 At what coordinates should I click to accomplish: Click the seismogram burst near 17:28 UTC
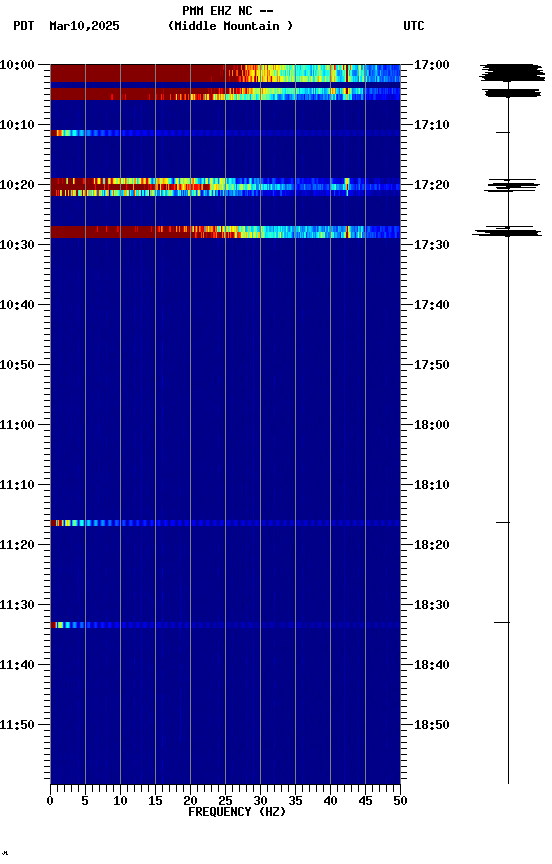point(507,231)
